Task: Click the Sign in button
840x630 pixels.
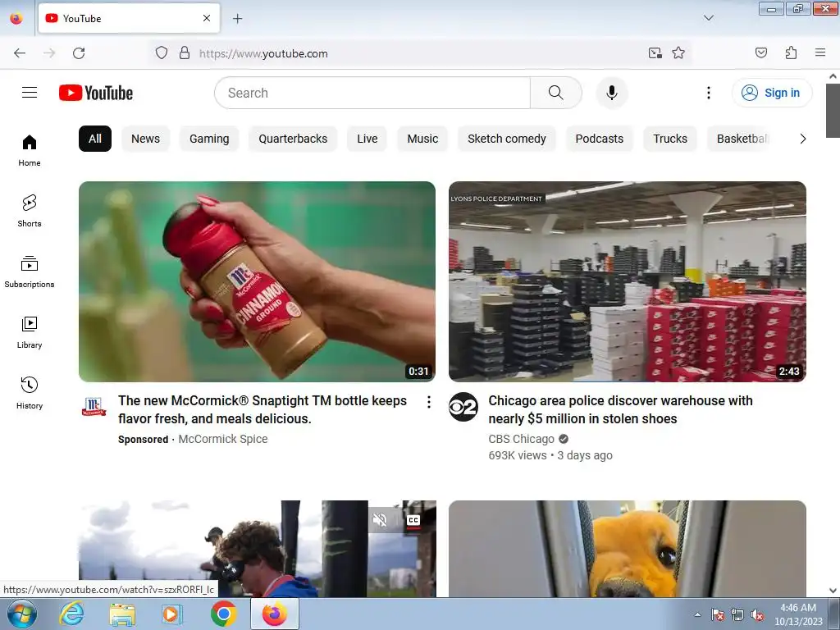Action: click(x=772, y=93)
